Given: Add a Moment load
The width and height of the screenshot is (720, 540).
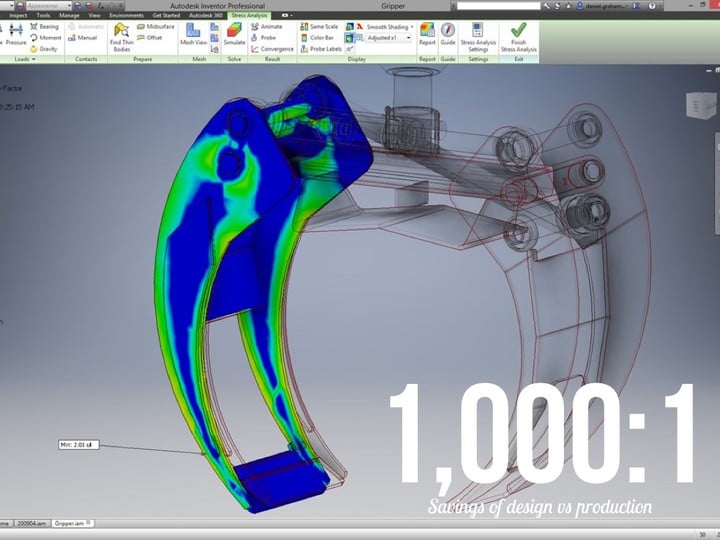Looking at the screenshot, I should [45, 38].
